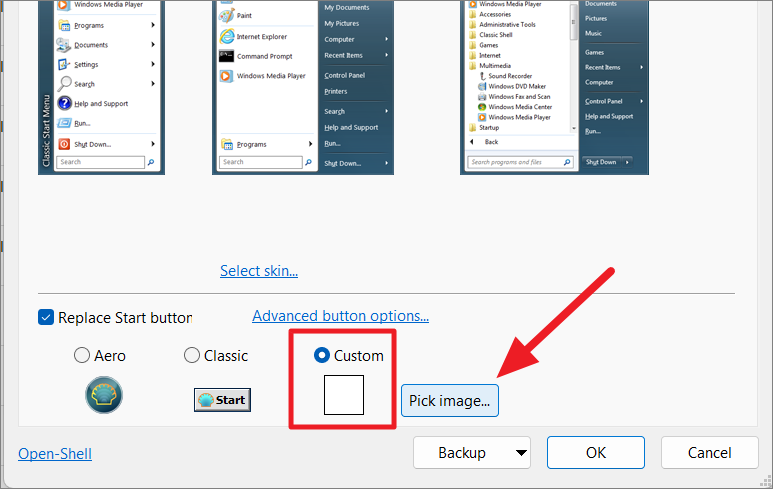
Task: Click the Classic Start button image
Action: [222, 400]
